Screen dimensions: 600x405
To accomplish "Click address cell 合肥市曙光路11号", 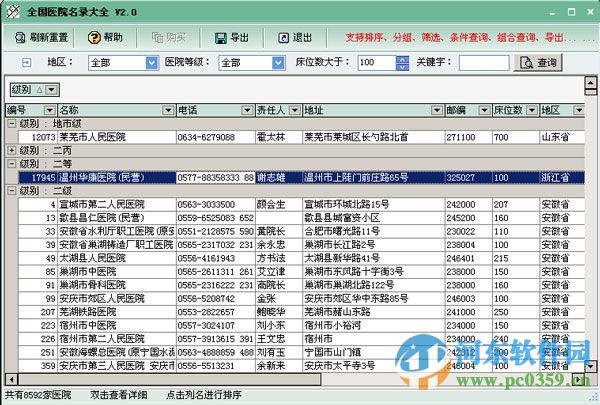I will pos(373,231).
